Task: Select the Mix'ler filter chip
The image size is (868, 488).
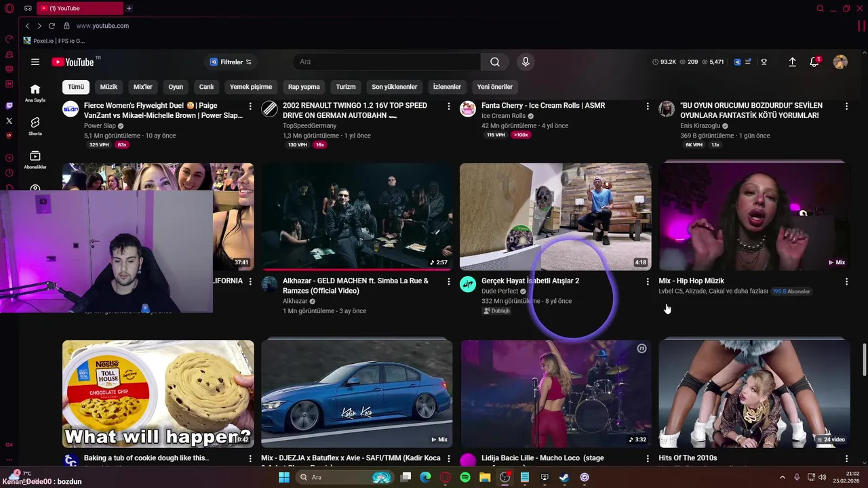Action: [143, 87]
